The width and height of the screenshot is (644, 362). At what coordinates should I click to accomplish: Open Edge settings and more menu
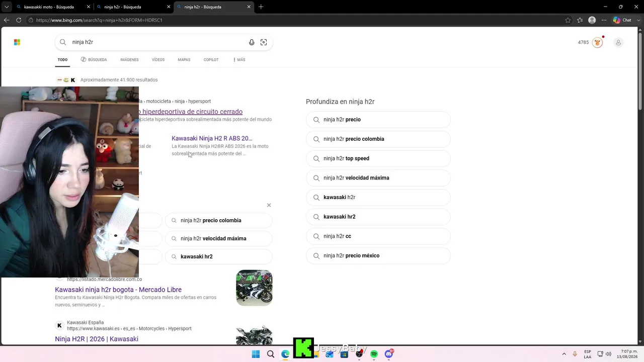coord(604,20)
